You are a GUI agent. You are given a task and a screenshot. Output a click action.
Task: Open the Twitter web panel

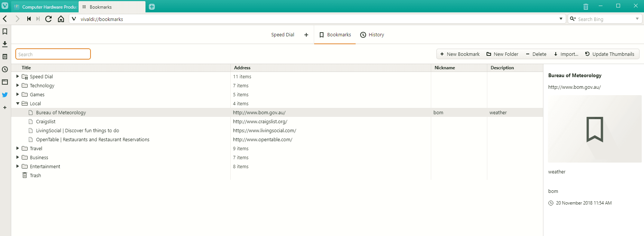pos(5,95)
